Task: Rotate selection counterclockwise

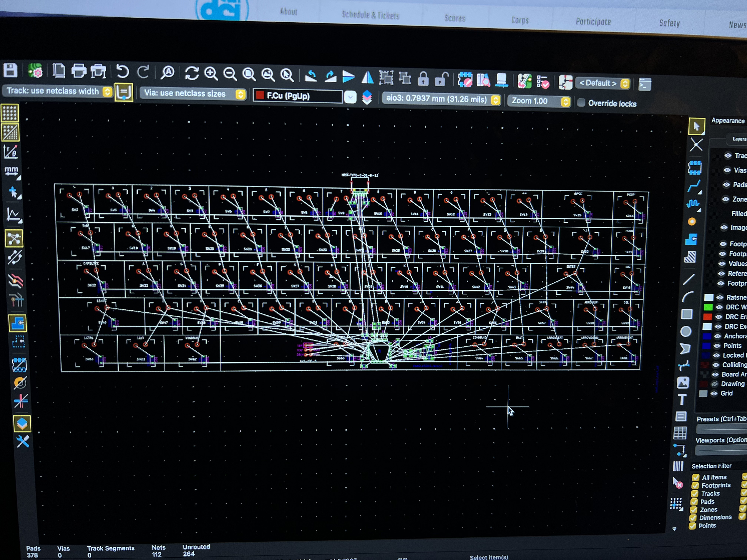Action: pos(311,76)
